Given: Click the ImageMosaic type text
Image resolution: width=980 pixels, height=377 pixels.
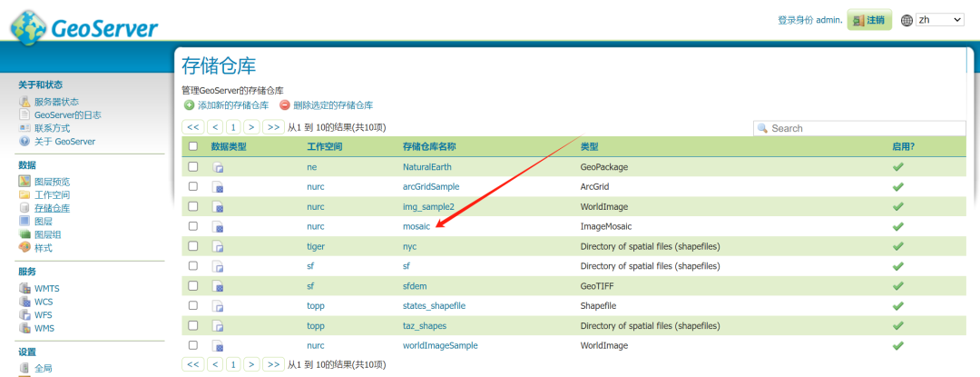Looking at the screenshot, I should coord(606,226).
